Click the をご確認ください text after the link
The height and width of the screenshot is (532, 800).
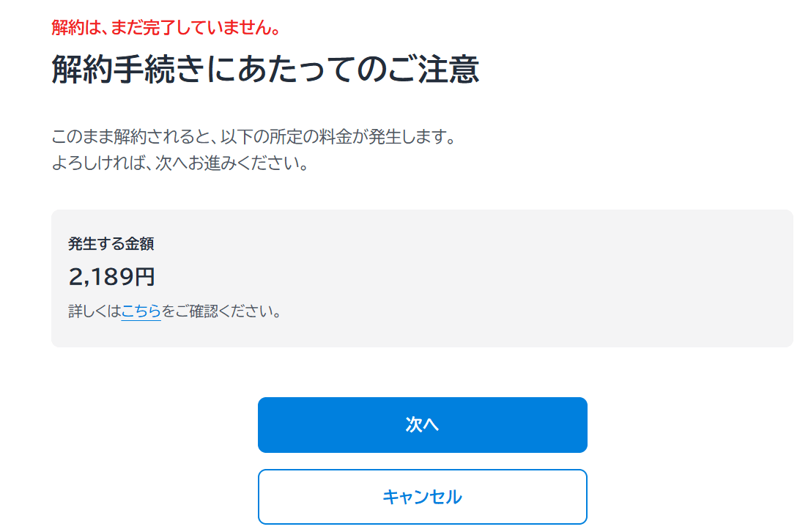point(221,311)
